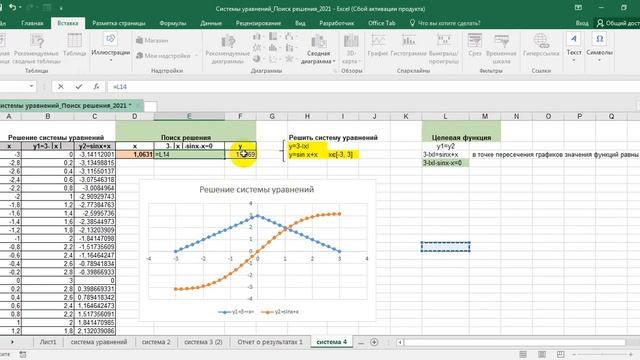This screenshot has height=360, width=640.
Task: Switch to sheet 'система уравнений'
Action: coord(99,342)
